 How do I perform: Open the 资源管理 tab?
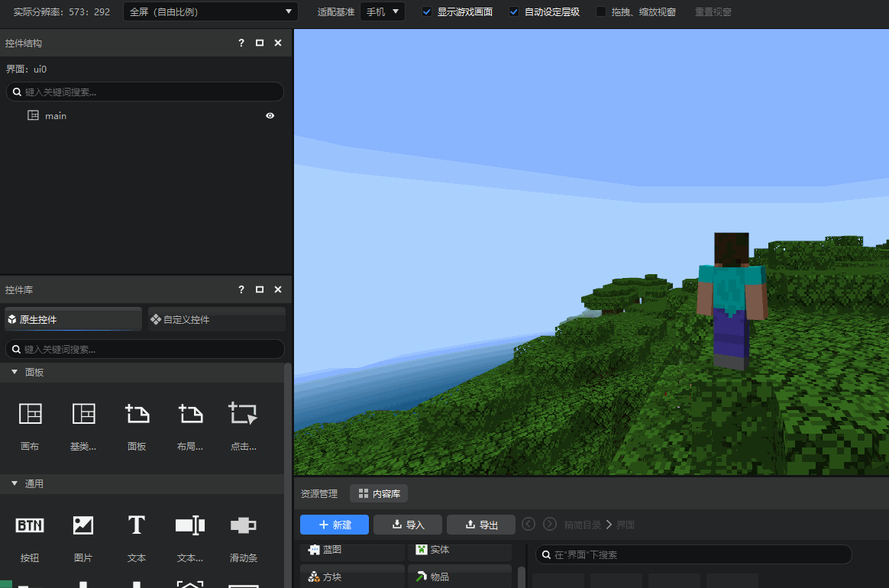click(x=319, y=494)
